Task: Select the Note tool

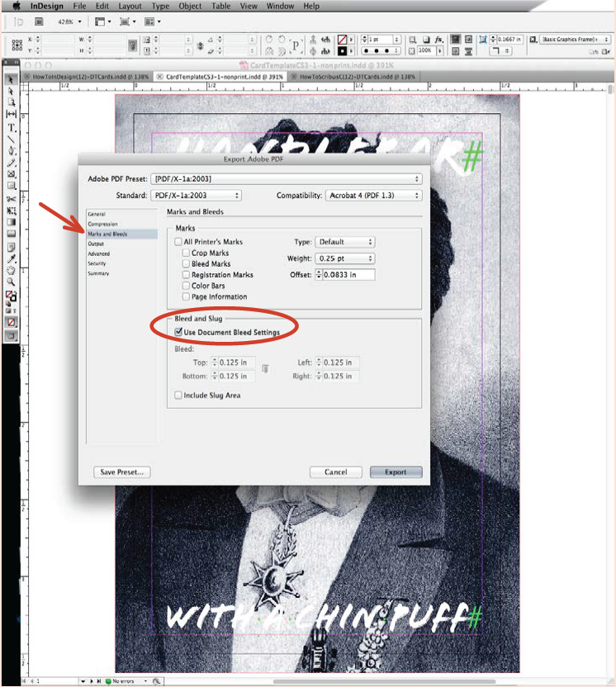Action: pyautogui.click(x=11, y=247)
